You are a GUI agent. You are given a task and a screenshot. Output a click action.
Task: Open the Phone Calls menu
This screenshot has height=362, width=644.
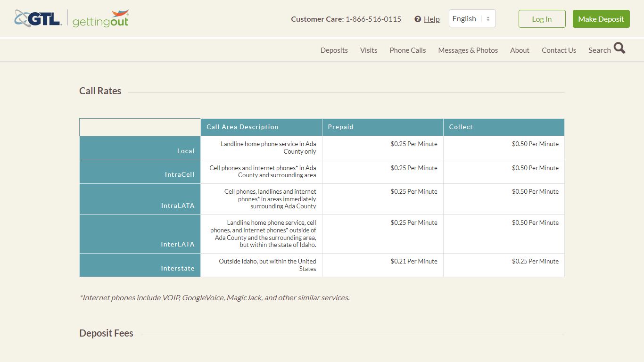(x=408, y=50)
